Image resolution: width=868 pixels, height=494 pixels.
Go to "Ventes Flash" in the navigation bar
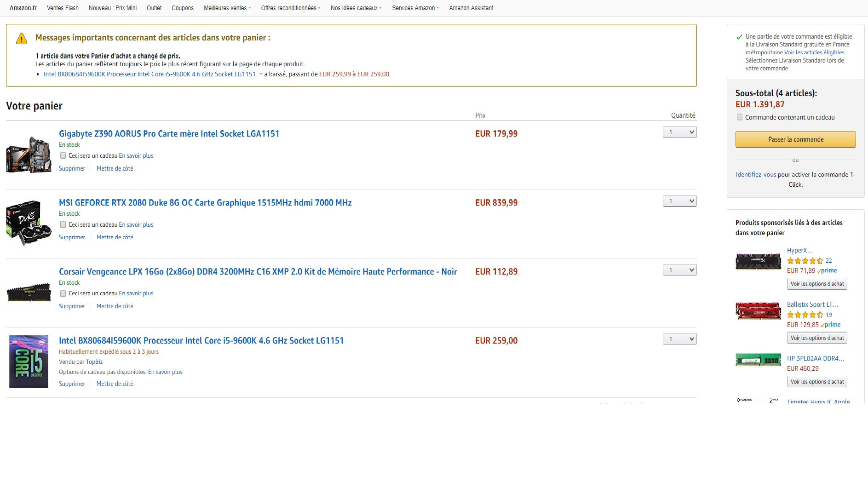63,8
